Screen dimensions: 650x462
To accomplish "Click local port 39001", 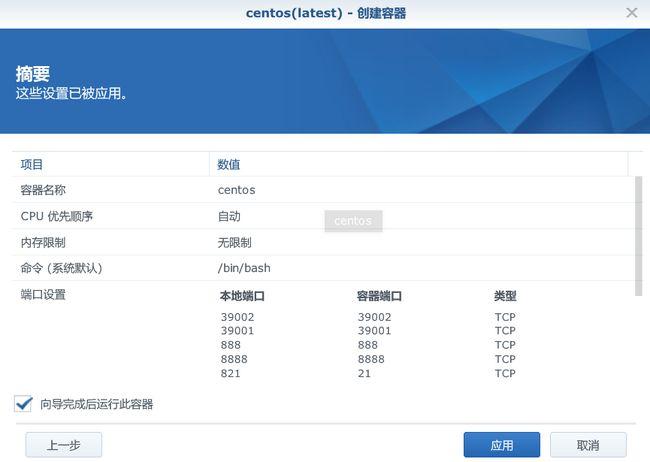I will (238, 331).
